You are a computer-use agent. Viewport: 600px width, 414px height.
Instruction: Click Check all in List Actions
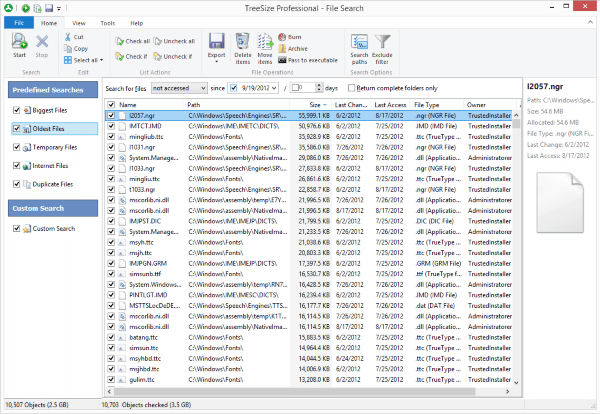click(x=132, y=41)
